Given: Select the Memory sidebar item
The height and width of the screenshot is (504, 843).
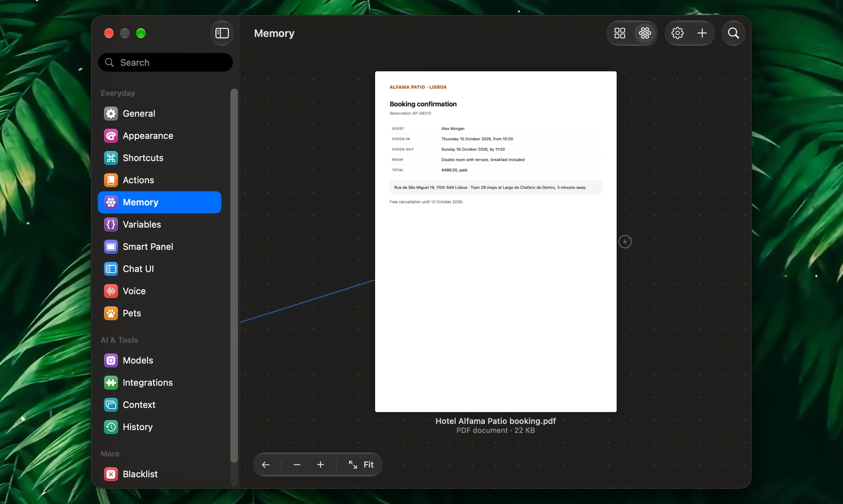Looking at the screenshot, I should point(160,202).
